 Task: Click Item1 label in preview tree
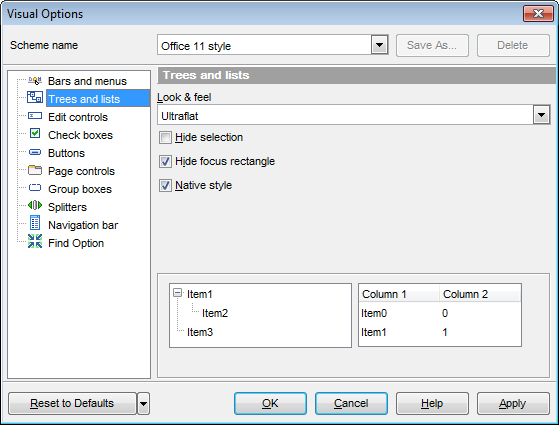tap(200, 295)
